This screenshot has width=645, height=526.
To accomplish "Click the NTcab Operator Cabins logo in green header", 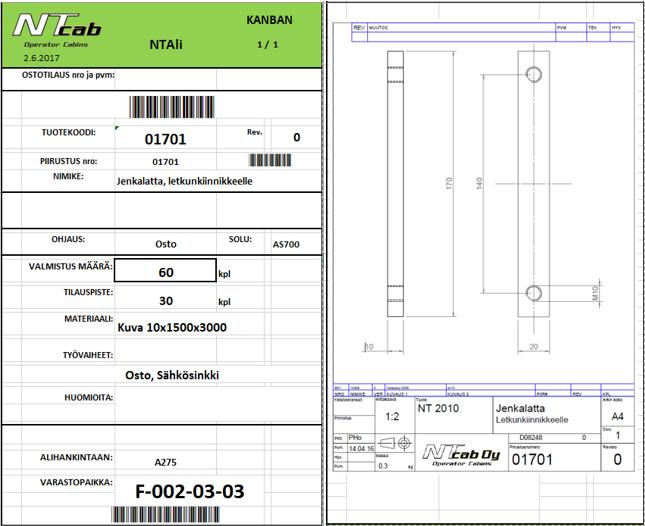I will [x=57, y=30].
